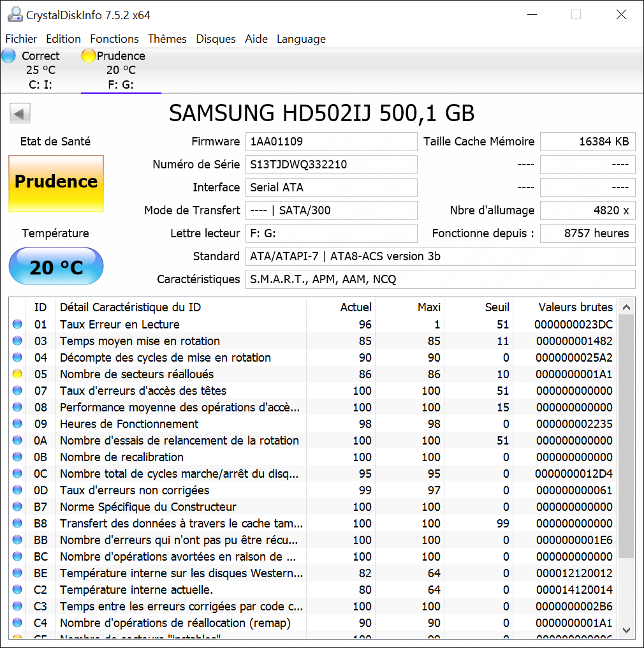Image resolution: width=644 pixels, height=648 pixels.
Task: Click the Maxi column header
Action: 409,307
